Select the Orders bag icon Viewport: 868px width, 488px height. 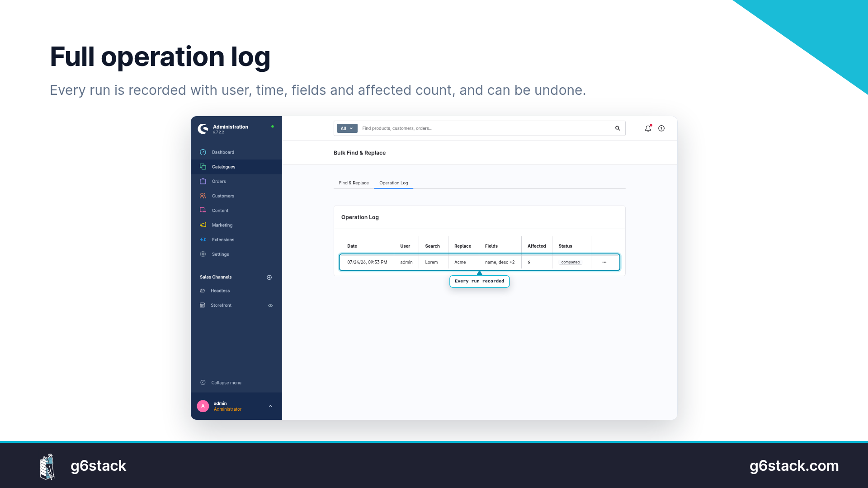coord(203,181)
